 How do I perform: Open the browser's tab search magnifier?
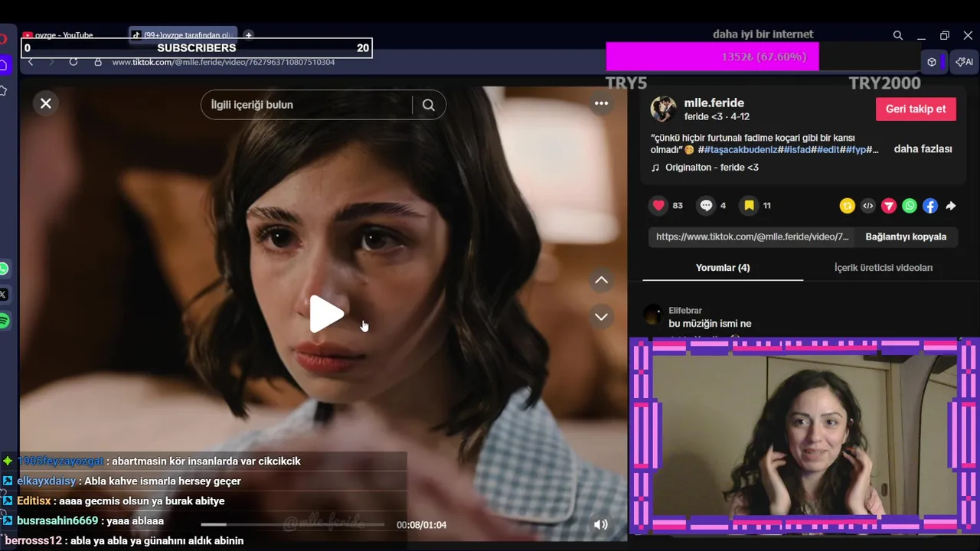[x=897, y=35]
